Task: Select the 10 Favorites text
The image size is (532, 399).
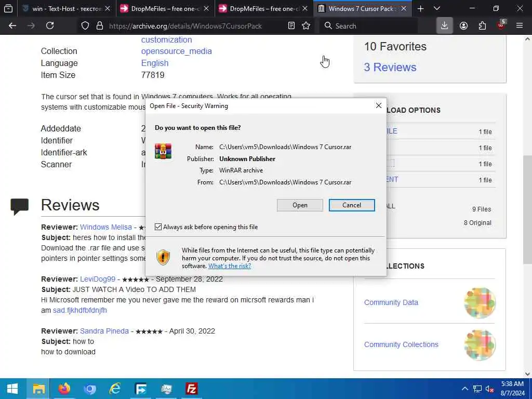Action: click(x=395, y=46)
